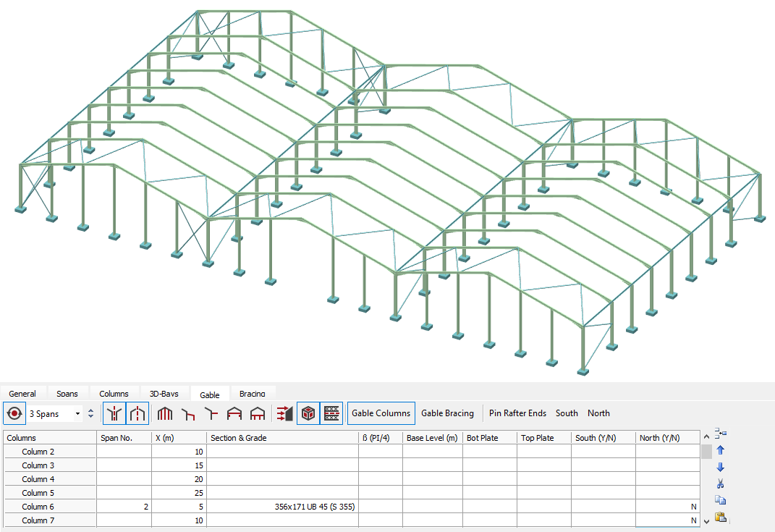This screenshot has width=775, height=532.
Task: Click the scissors cut icon
Action: click(x=720, y=484)
